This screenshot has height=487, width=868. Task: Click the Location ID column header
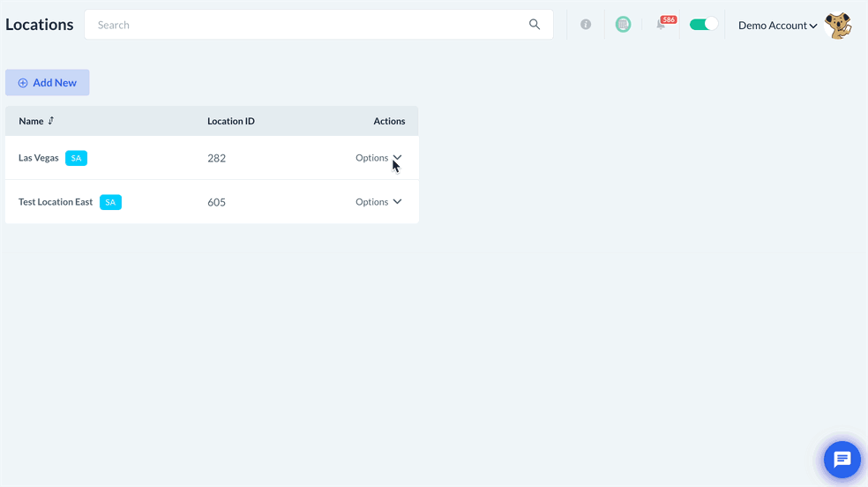231,121
